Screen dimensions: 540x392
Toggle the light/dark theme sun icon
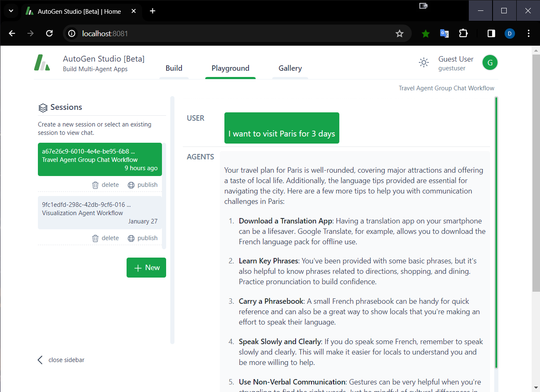(x=423, y=62)
